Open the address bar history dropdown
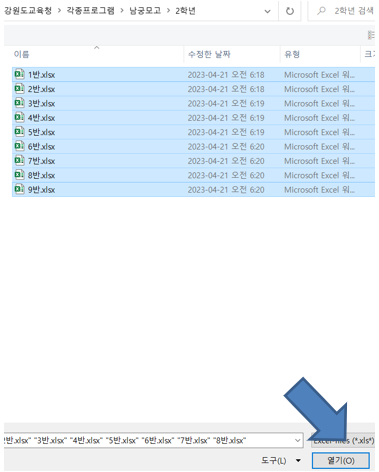379x472 pixels. tap(267, 11)
